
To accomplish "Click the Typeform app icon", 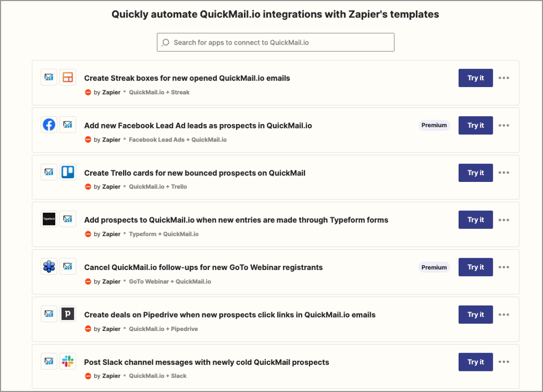I will (x=49, y=219).
